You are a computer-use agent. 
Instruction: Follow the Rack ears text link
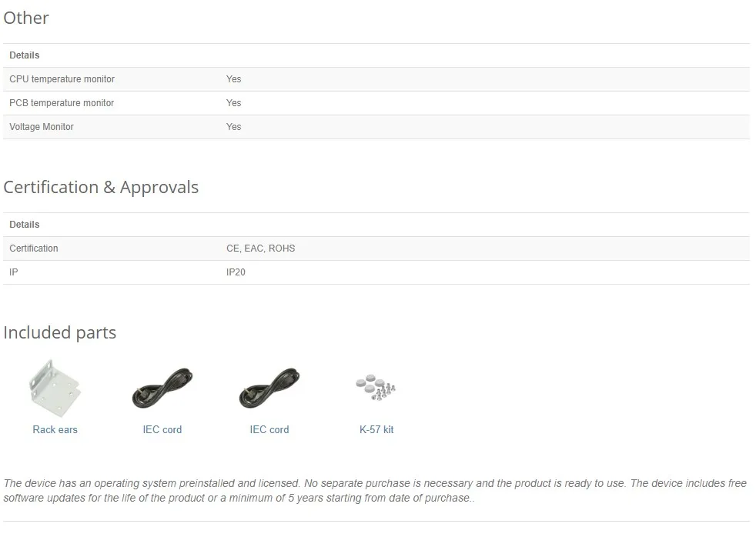click(55, 429)
